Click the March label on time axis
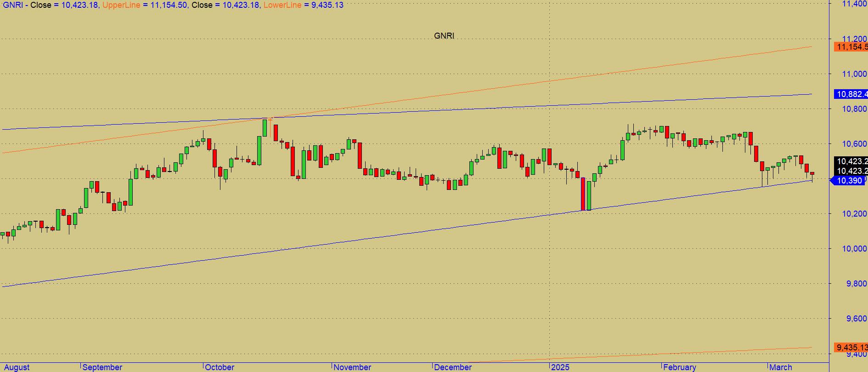 click(781, 367)
